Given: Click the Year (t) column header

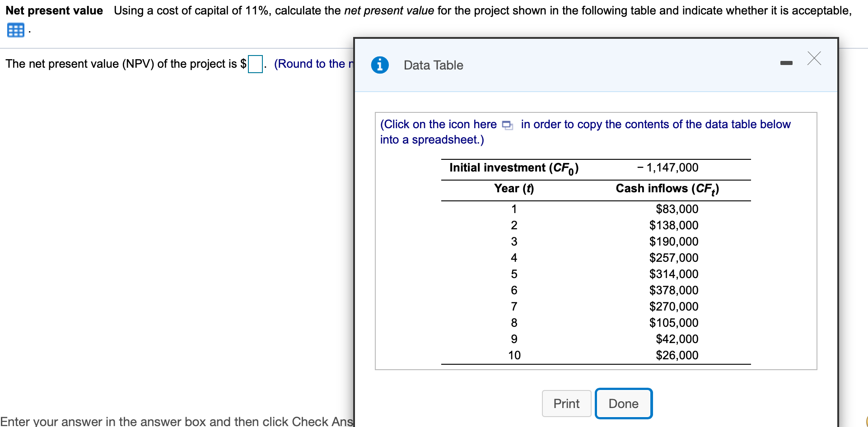Looking at the screenshot, I should pos(513,189).
